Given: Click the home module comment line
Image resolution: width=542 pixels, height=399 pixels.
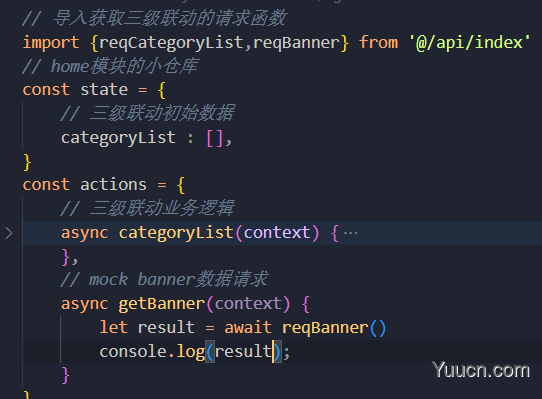Looking at the screenshot, I should click(110, 66).
